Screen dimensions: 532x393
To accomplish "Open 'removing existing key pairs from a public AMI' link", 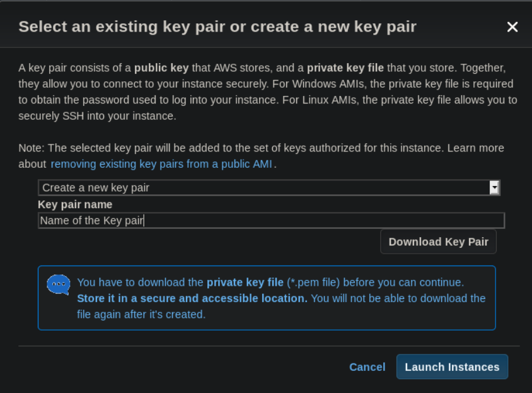I will pyautogui.click(x=161, y=164).
